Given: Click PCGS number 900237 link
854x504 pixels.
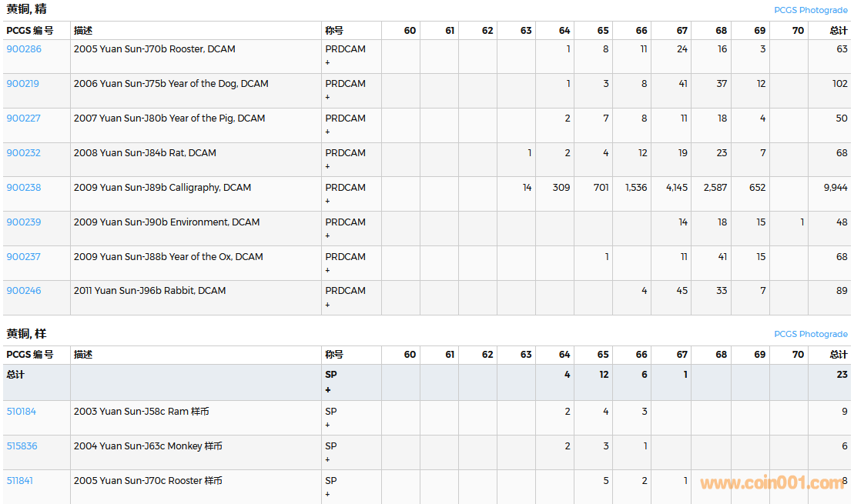Looking at the screenshot, I should pos(24,257).
